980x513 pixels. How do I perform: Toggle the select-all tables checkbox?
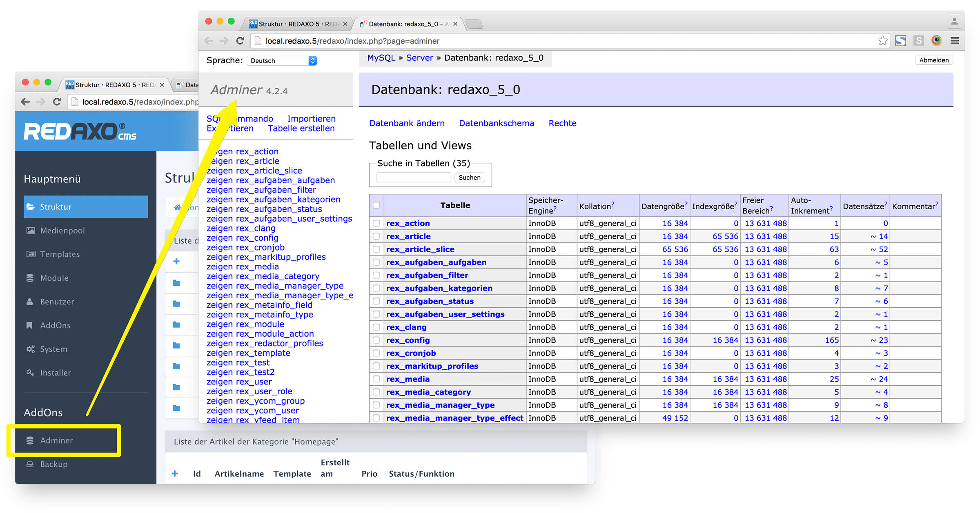tap(376, 205)
